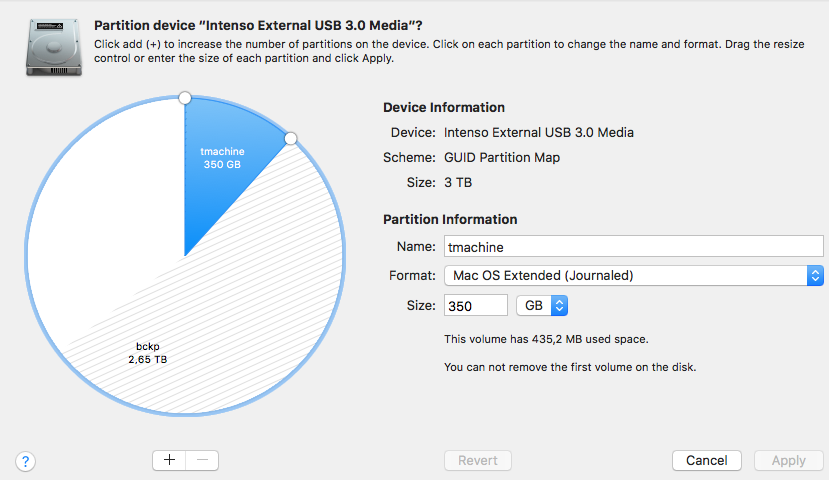The image size is (829, 480).
Task: Click the Size input field showing 350
Action: click(475, 305)
